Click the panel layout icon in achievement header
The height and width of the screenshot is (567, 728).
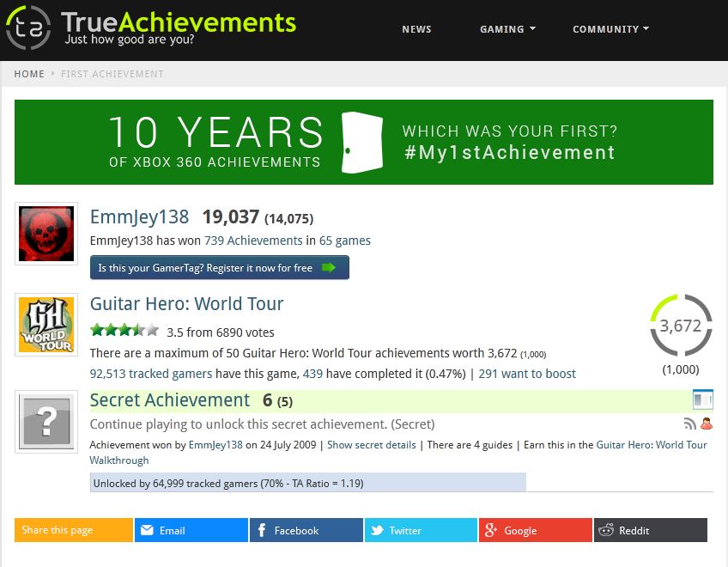point(702,399)
